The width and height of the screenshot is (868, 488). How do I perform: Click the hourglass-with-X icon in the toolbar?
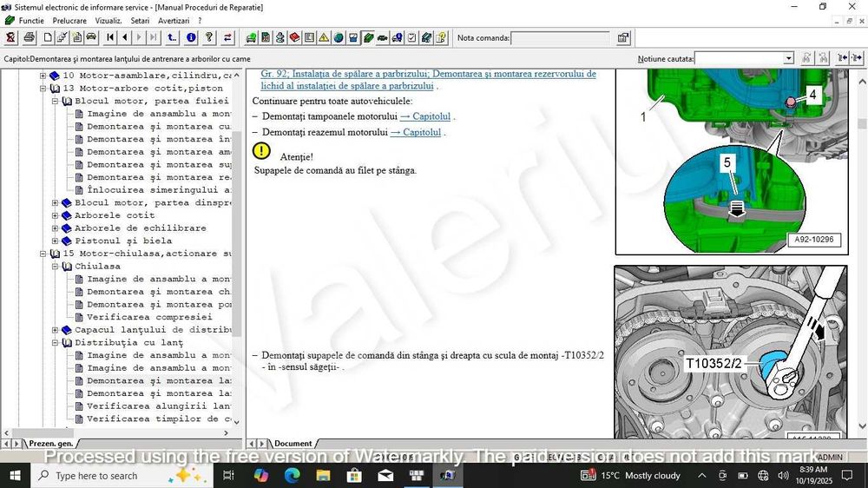pyautogui.click(x=10, y=37)
